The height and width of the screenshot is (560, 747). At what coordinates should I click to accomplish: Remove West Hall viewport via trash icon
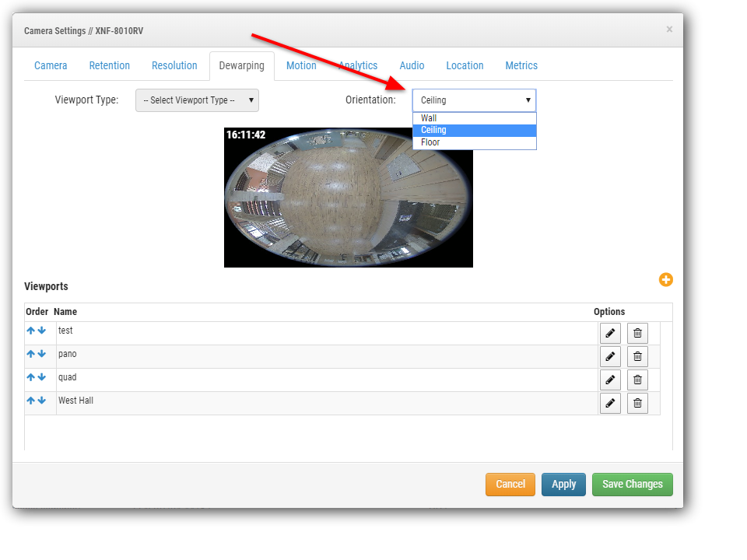637,404
